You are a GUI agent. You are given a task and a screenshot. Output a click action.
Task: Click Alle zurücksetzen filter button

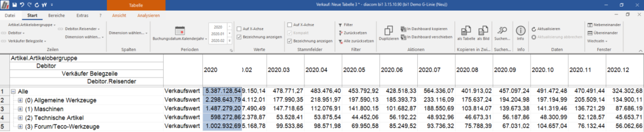(x=356, y=41)
